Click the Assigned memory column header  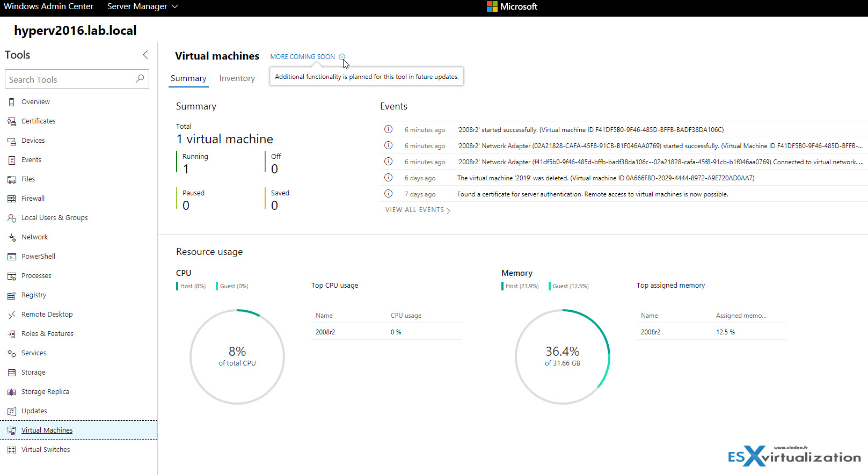pos(741,316)
